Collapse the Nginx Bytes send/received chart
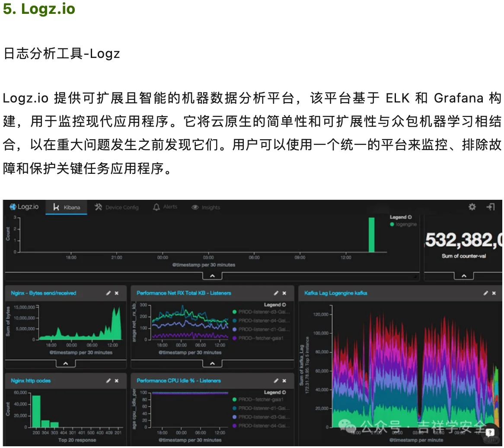This screenshot has height=448, width=504. [66, 363]
